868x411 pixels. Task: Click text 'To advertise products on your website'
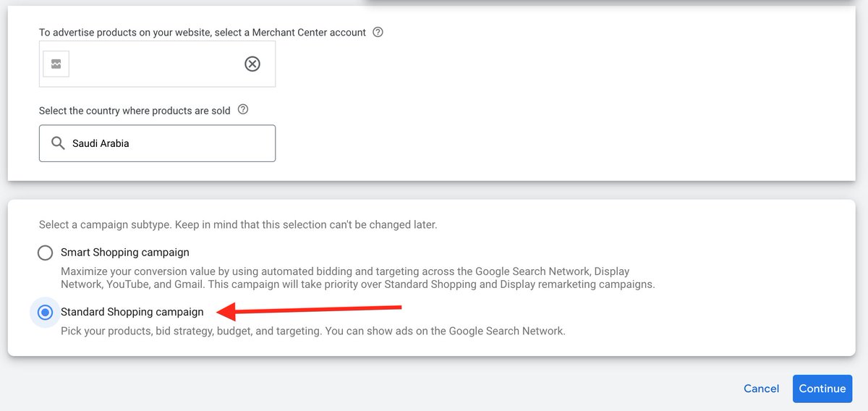(x=203, y=33)
